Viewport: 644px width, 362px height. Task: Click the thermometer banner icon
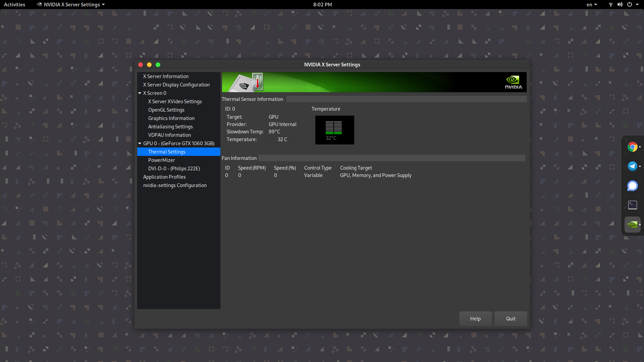tap(257, 82)
